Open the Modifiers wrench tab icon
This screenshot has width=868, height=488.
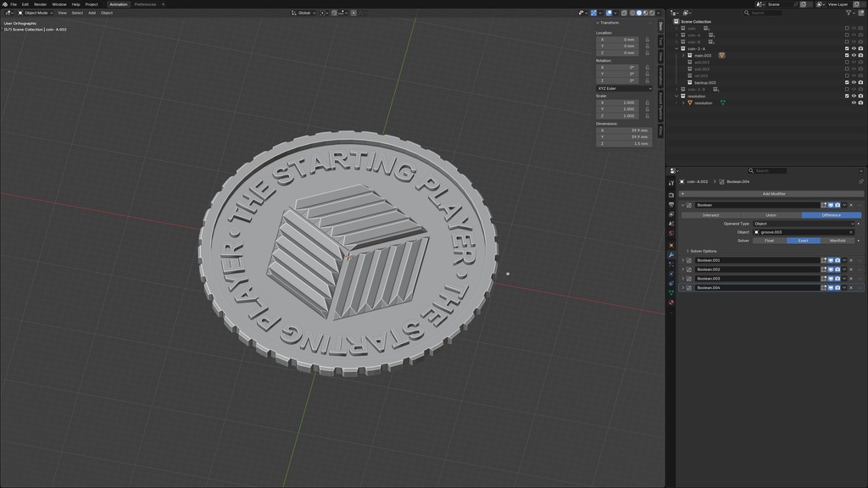[x=671, y=254]
